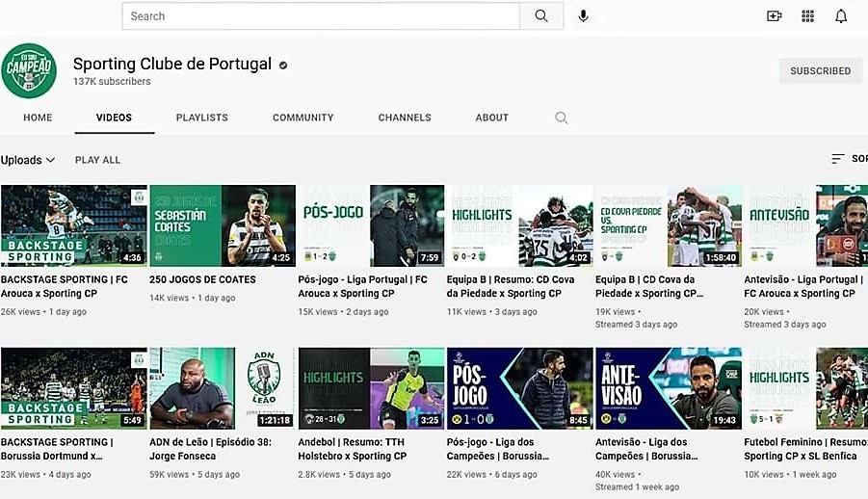The width and height of the screenshot is (868, 499).
Task: Select the VIDEOS tab
Action: [114, 118]
